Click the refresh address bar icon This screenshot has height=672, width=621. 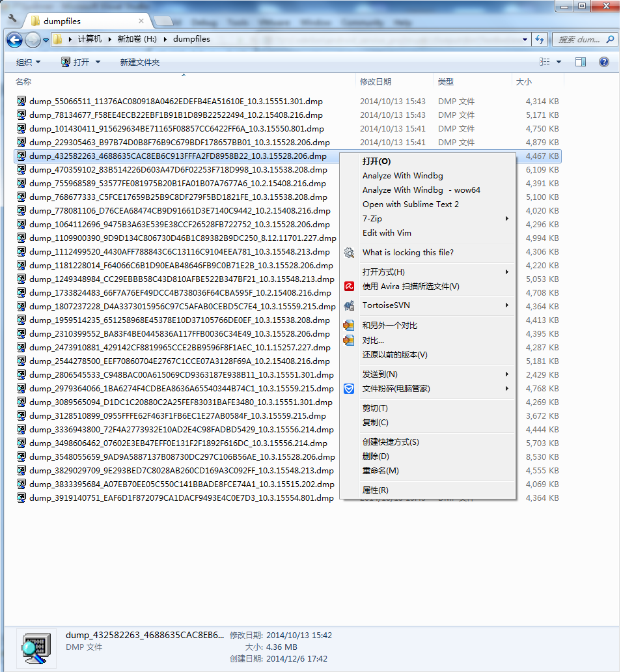pyautogui.click(x=540, y=39)
